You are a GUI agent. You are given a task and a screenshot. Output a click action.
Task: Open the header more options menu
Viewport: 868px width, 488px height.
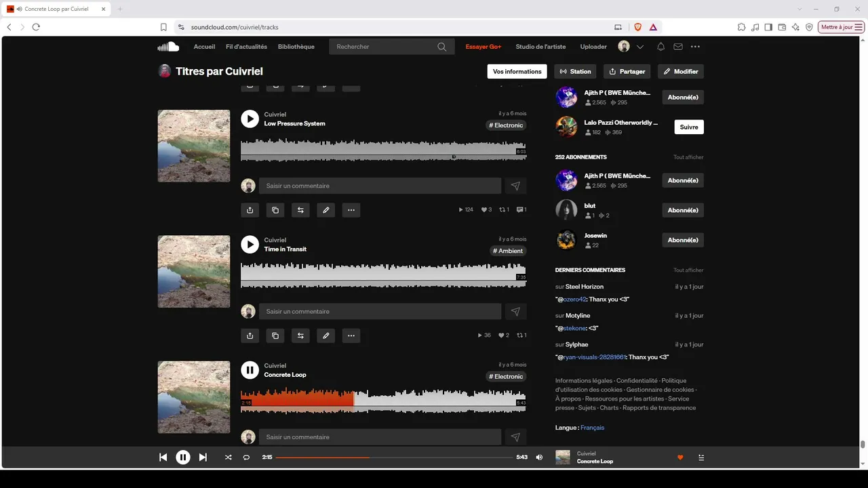(x=695, y=47)
